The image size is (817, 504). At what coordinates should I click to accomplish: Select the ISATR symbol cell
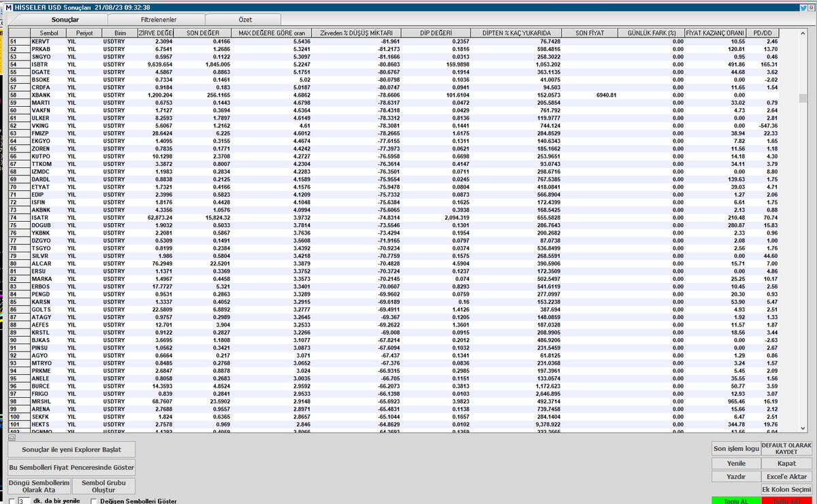pyautogui.click(x=48, y=217)
